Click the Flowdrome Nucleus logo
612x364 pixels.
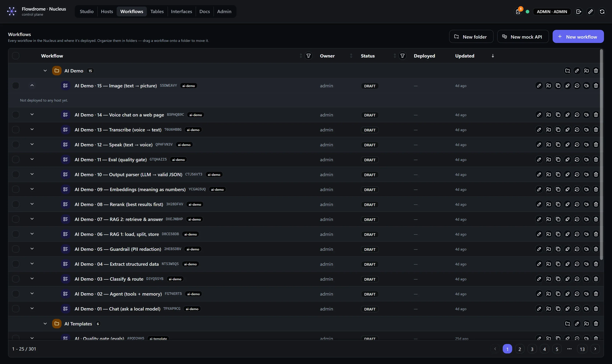click(x=11, y=11)
